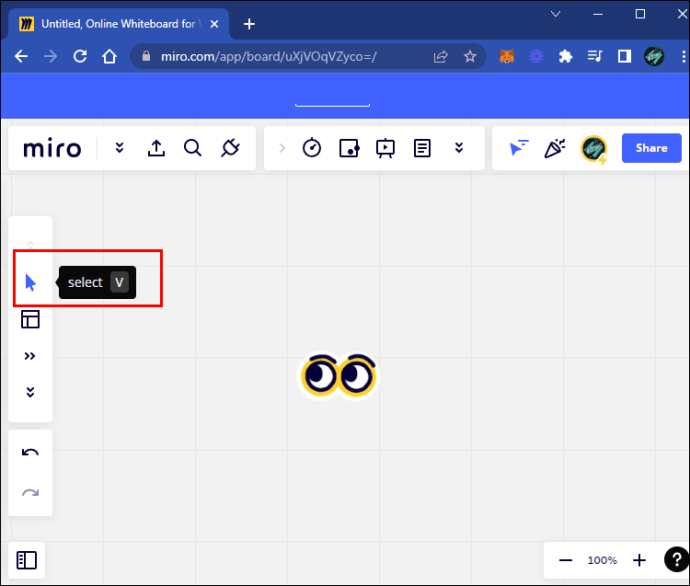This screenshot has width=690, height=586.
Task: Zoom out with the minus button
Action: (566, 561)
